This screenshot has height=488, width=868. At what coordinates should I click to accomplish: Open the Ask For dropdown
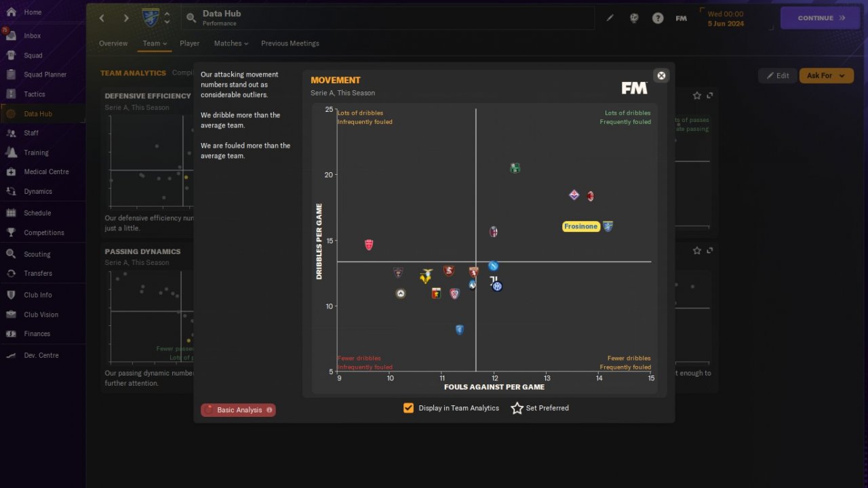[826, 76]
